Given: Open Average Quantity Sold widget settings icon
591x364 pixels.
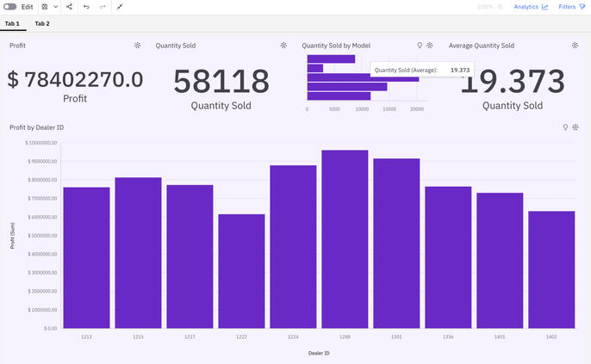Looking at the screenshot, I should tap(575, 45).
